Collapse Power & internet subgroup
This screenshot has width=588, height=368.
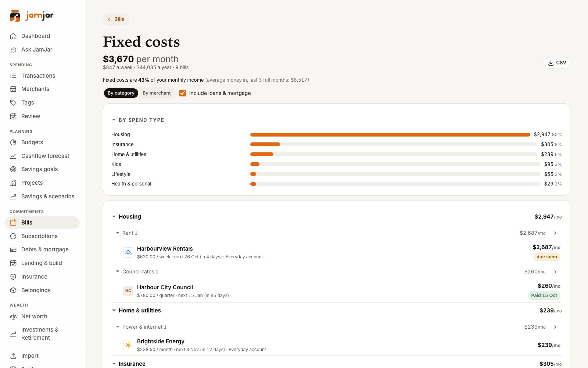click(x=118, y=327)
